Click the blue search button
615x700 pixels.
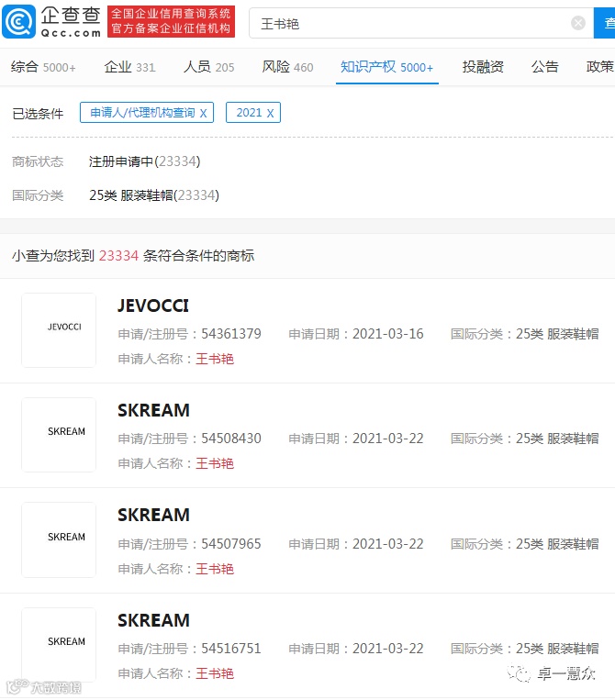pos(605,23)
